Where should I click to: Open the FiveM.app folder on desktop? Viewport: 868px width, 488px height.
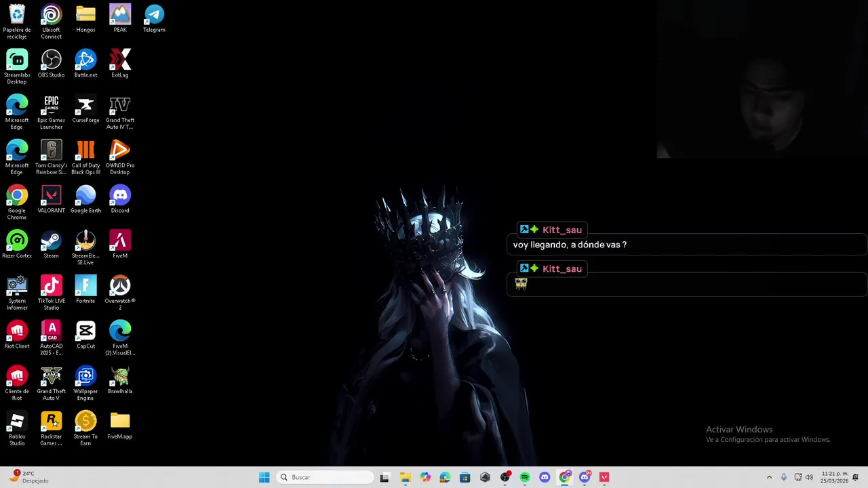click(x=120, y=426)
